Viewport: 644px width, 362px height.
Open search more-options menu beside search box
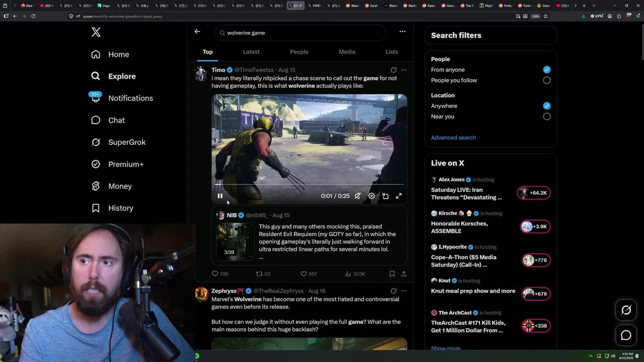point(403,32)
